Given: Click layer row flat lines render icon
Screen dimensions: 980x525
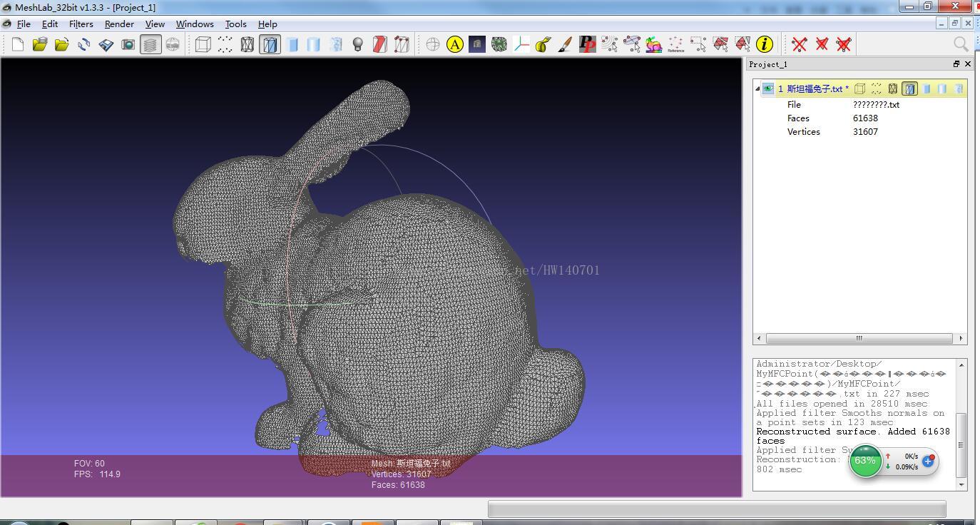Looking at the screenshot, I should [909, 88].
